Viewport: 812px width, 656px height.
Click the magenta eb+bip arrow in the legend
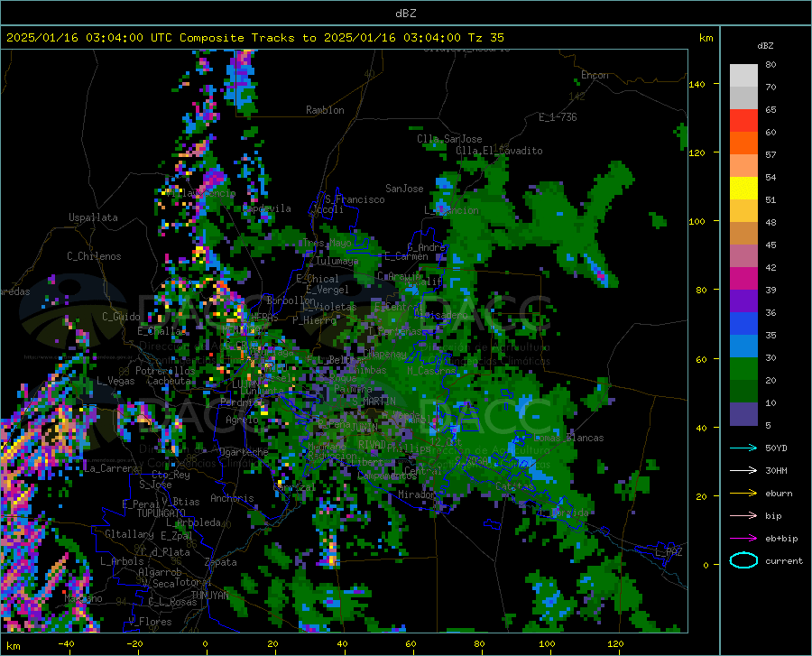pyautogui.click(x=743, y=539)
